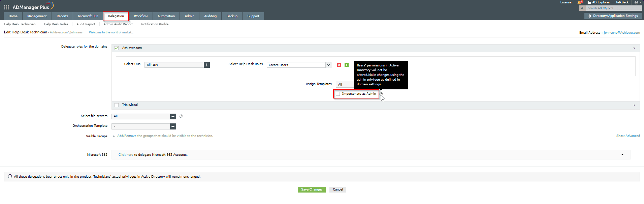Open Directory/Application Settings
Screen dimensions: 644x204
click(x=613, y=16)
